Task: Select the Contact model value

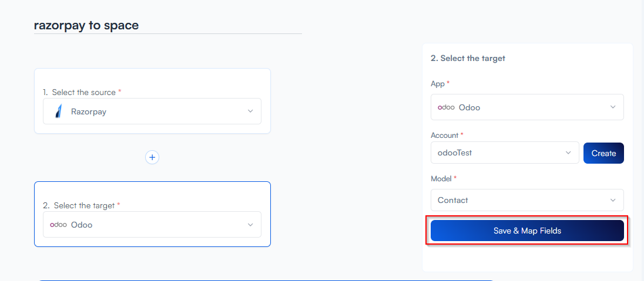Action: click(x=453, y=200)
